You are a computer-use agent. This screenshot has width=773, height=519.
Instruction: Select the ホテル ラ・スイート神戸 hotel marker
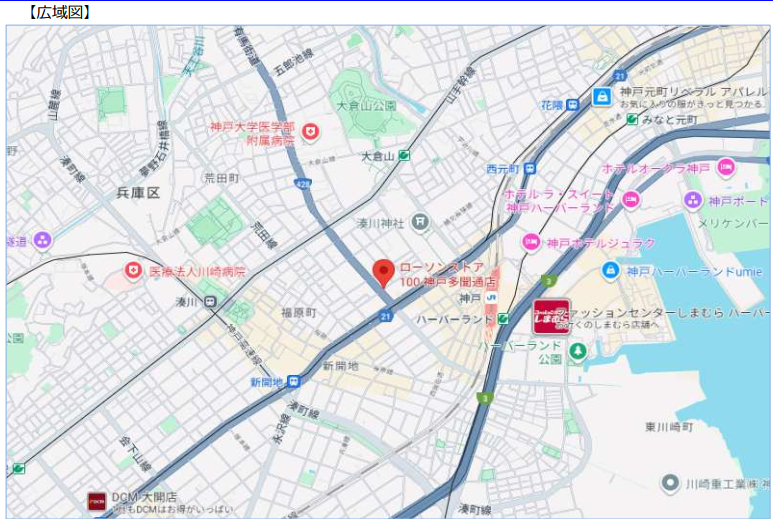coord(631,200)
